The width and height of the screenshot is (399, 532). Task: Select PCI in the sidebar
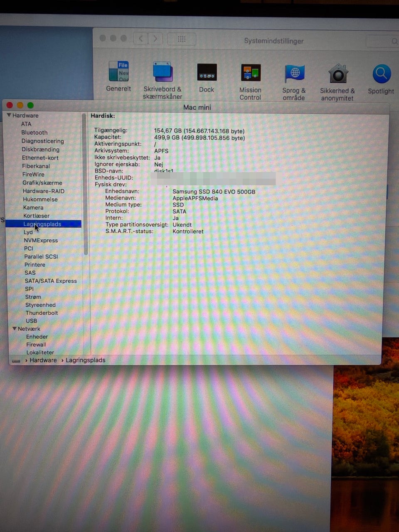click(29, 248)
